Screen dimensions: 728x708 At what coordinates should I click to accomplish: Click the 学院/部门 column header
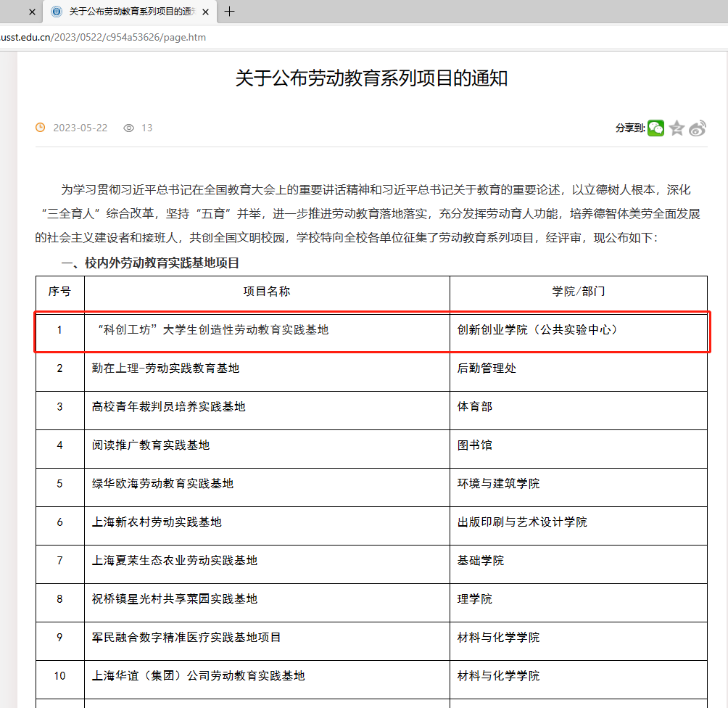(578, 292)
